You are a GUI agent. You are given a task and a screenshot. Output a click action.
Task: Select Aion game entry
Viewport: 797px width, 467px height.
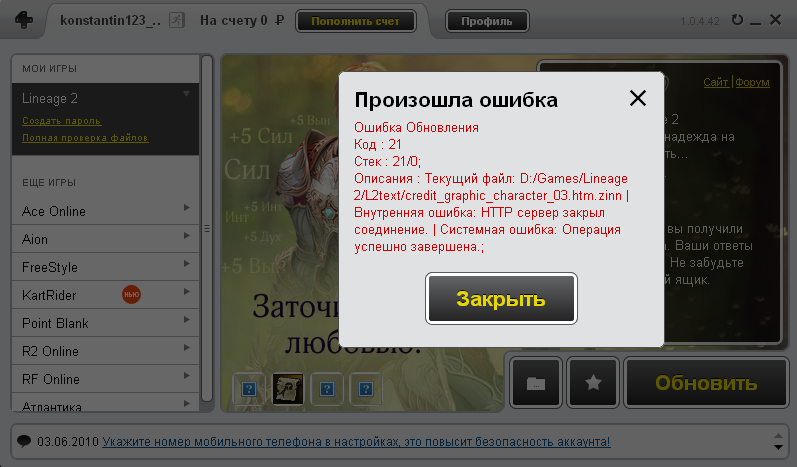click(x=105, y=239)
